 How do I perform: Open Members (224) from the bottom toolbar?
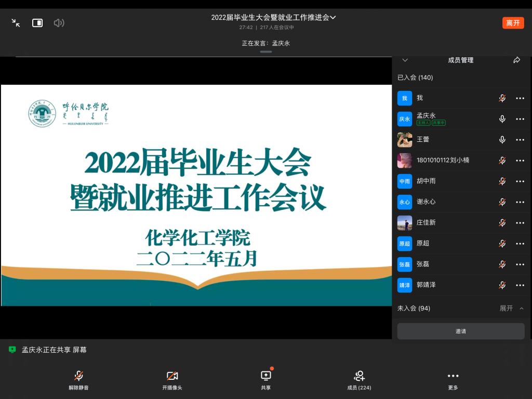tap(359, 379)
